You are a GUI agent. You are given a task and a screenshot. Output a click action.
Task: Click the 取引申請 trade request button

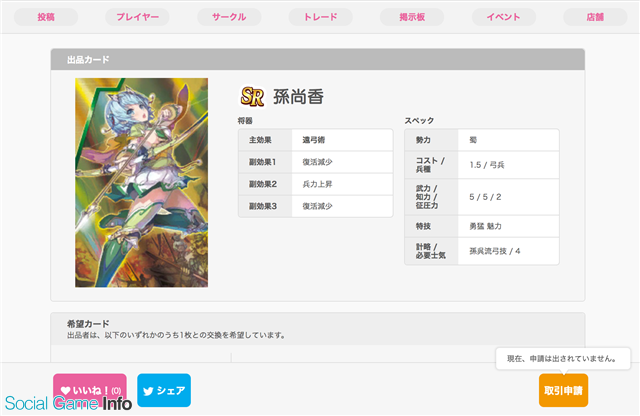coord(563,391)
